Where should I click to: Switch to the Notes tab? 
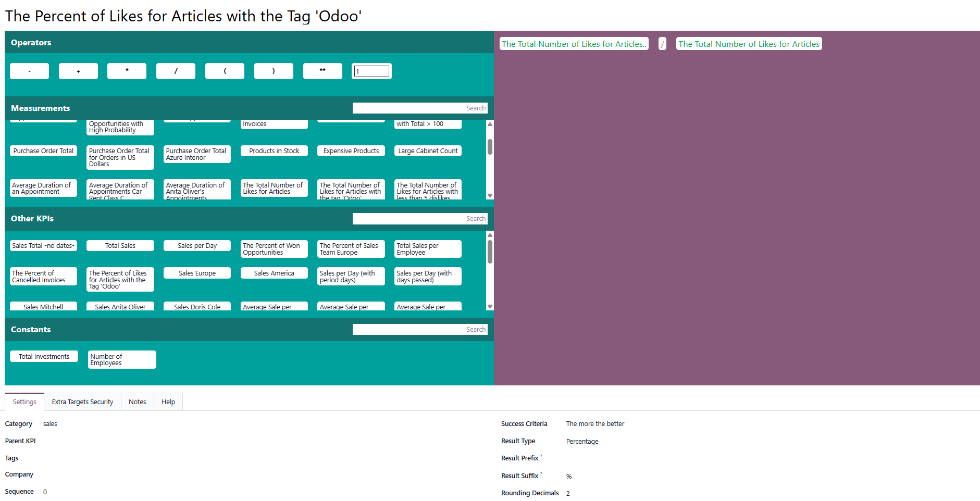(137, 402)
